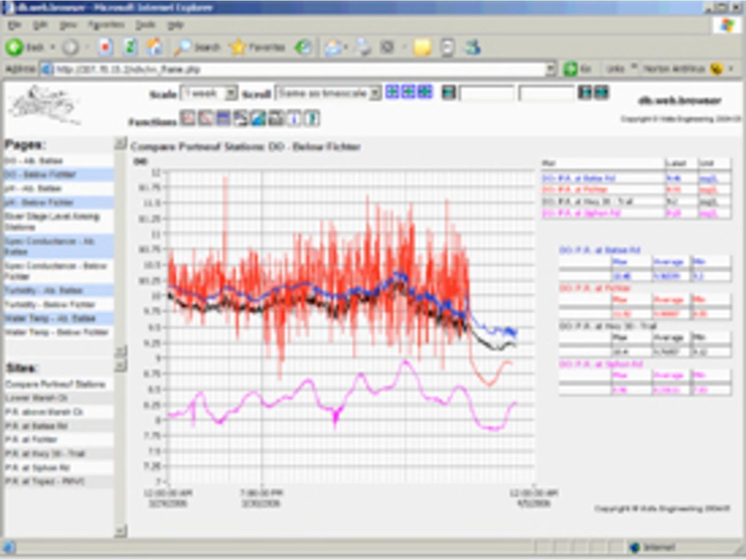This screenshot has width=746, height=560.
Task: Click the Print icon in IE toolbar
Action: (x=363, y=47)
